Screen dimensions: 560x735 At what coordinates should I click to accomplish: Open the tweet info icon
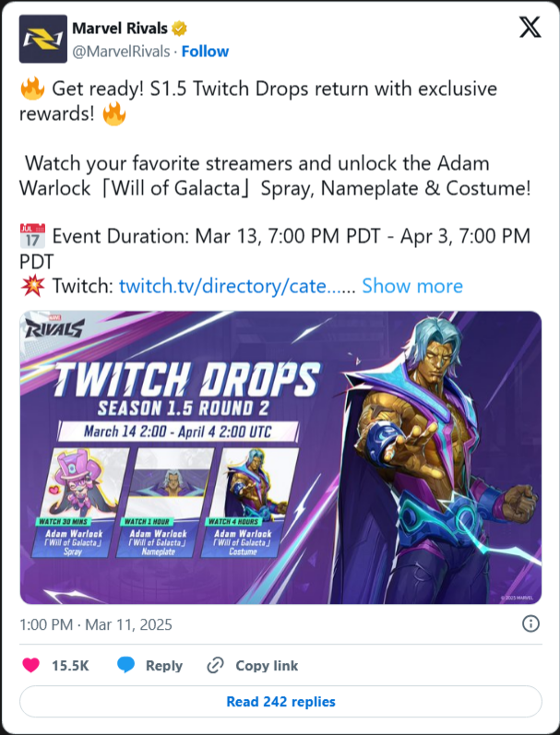pyautogui.click(x=530, y=624)
